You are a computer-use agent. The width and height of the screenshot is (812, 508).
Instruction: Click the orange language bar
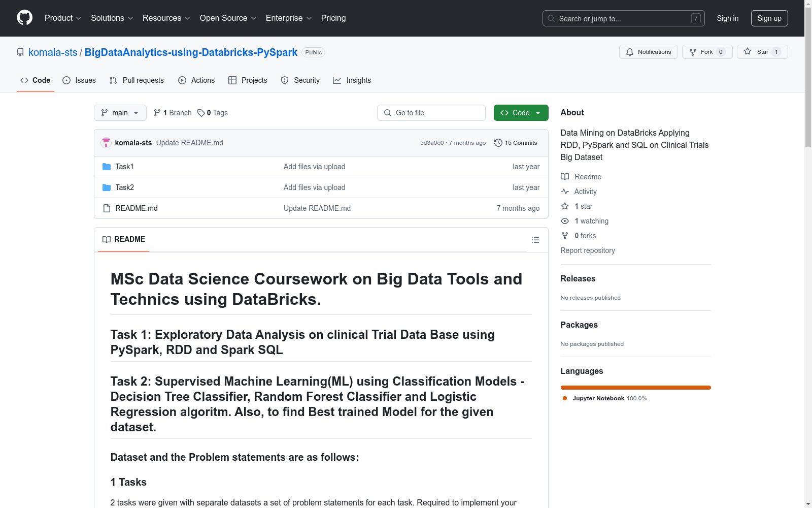[635, 388]
